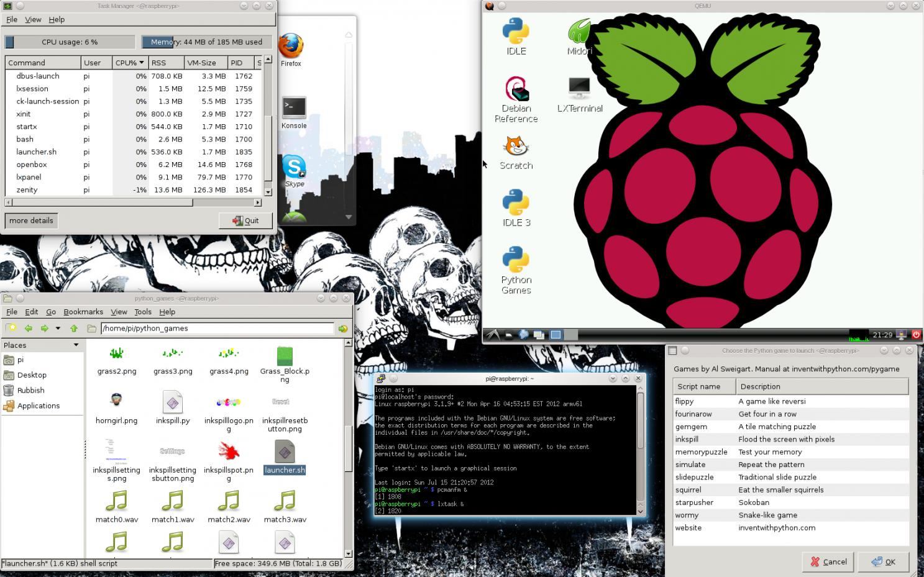Select the zenity process row
Screen dimensions: 924x577
click(x=134, y=190)
